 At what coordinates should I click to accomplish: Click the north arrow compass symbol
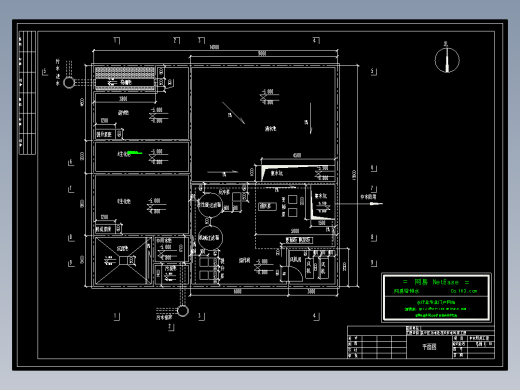click(447, 60)
